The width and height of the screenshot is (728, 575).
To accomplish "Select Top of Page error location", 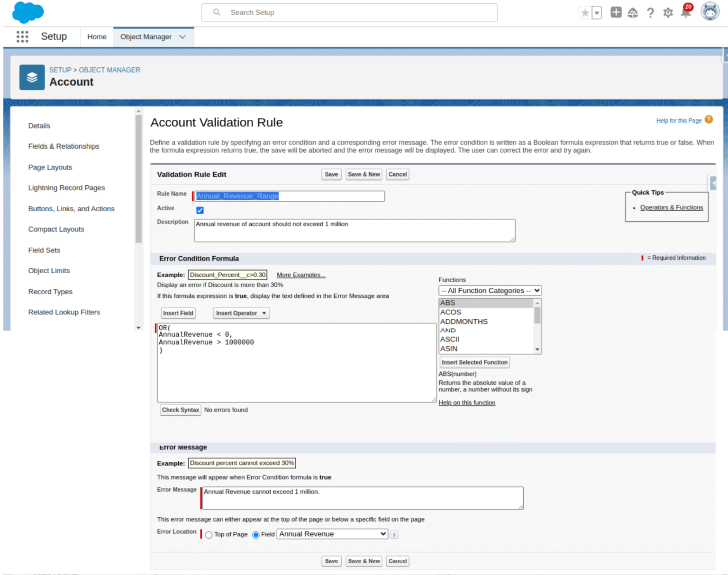I will point(209,534).
